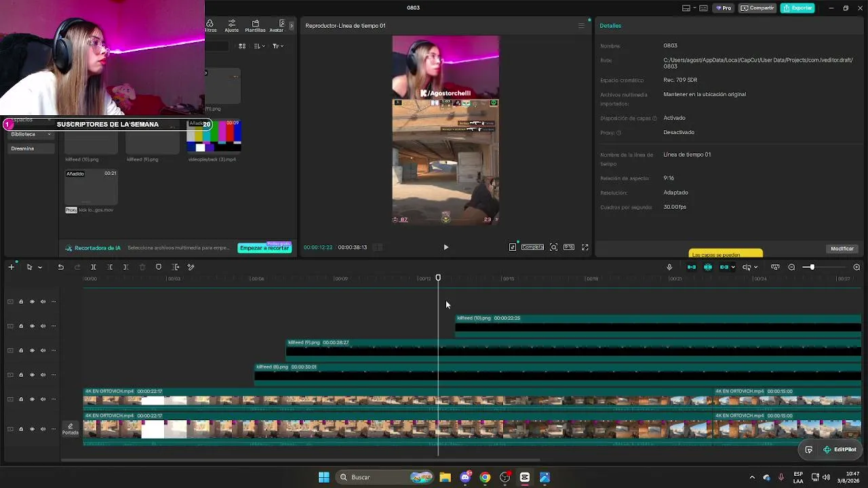The image size is (868, 488).
Task: Add a marker with the shield icon
Action: click(159, 267)
